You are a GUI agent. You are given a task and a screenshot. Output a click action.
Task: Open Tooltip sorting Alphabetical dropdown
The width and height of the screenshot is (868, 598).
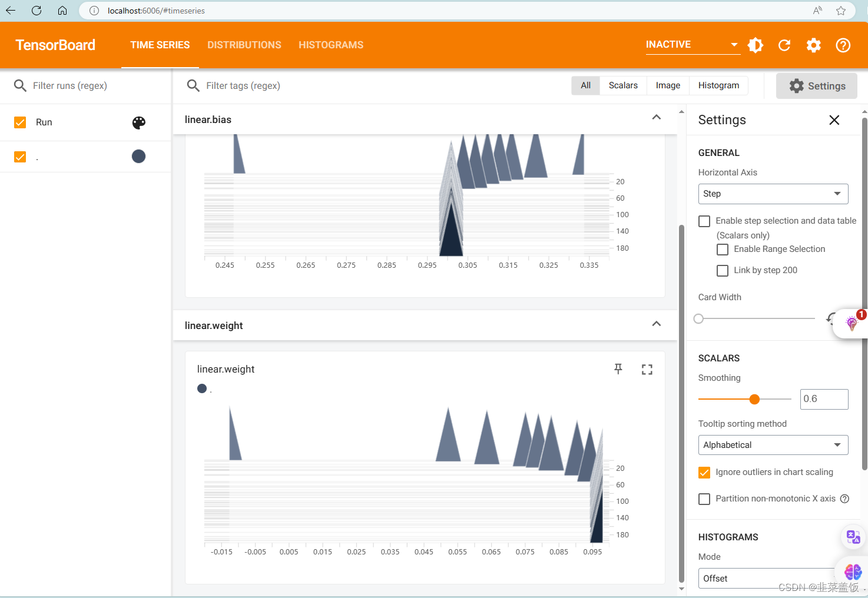773,445
